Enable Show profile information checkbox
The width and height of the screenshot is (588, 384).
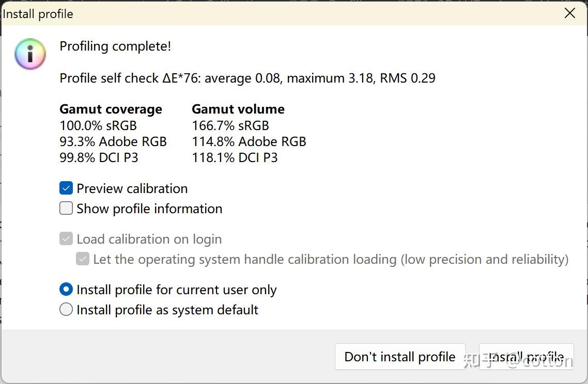point(66,209)
